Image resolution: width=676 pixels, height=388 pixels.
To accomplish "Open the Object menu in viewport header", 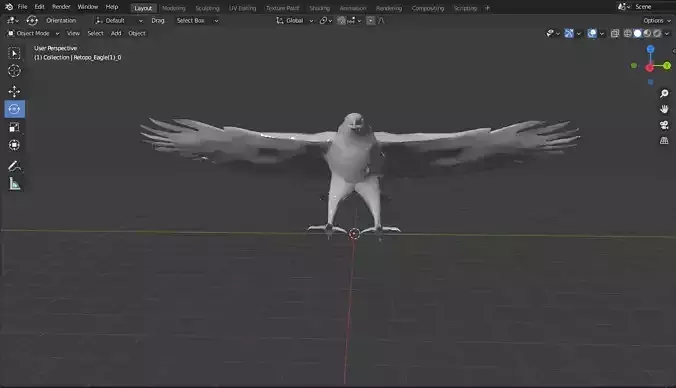I will [x=137, y=33].
